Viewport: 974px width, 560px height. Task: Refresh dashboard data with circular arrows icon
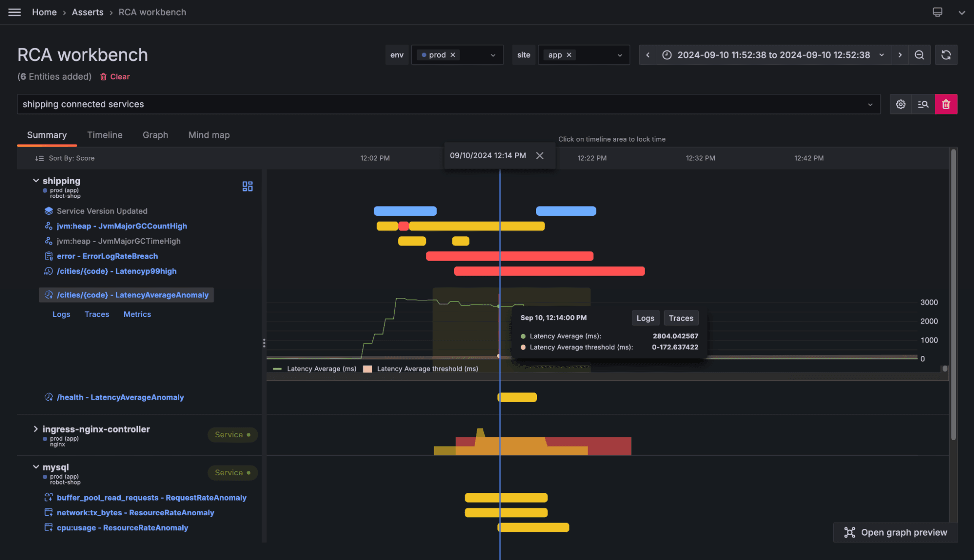click(946, 55)
